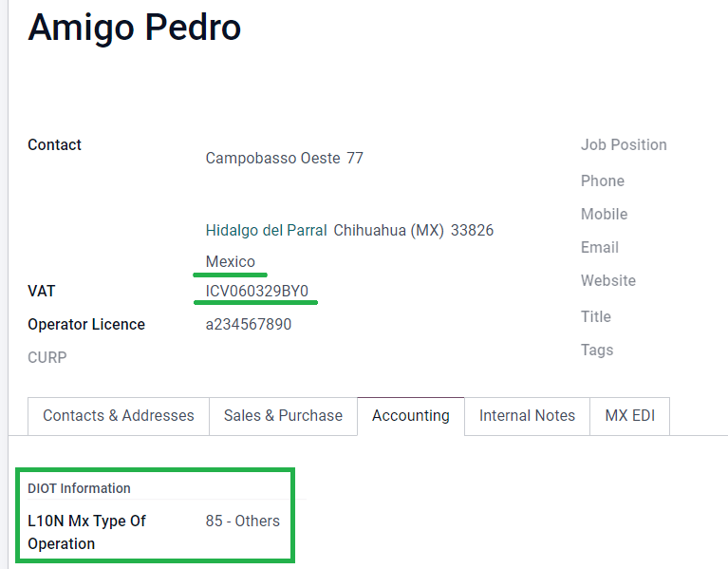728x569 pixels.
Task: Click the Tags field
Action: coord(597,350)
